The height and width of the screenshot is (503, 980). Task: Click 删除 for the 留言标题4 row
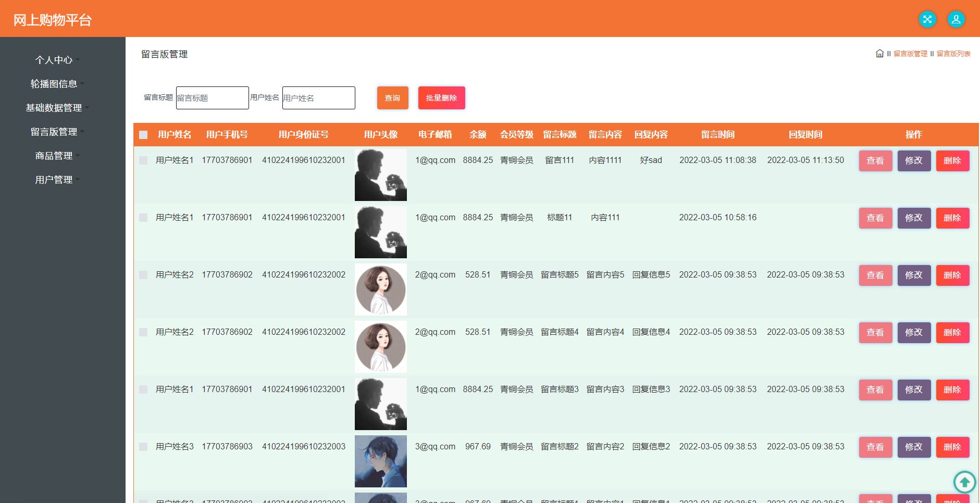pyautogui.click(x=952, y=332)
